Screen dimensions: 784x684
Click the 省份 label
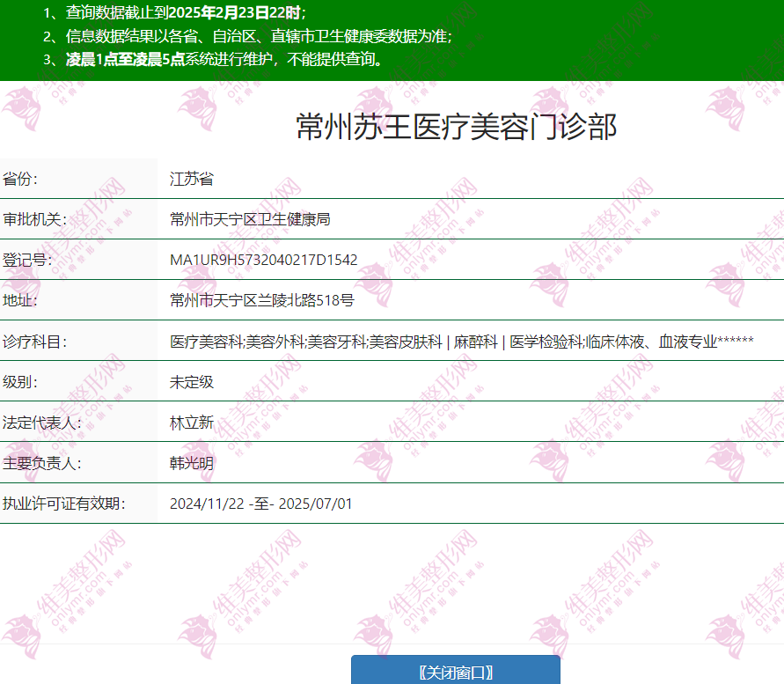point(20,179)
